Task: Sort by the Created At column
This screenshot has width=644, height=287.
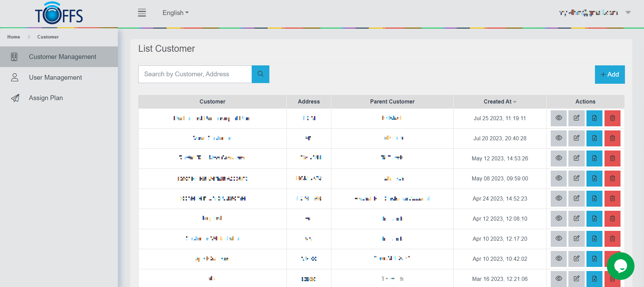Action: point(500,102)
